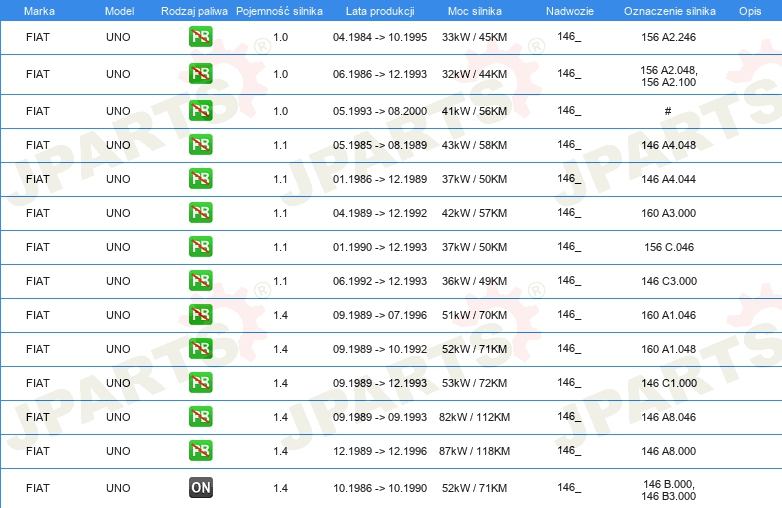Click the Rodzaj paliwa column header
Screen dimensions: 782x508
point(194,11)
